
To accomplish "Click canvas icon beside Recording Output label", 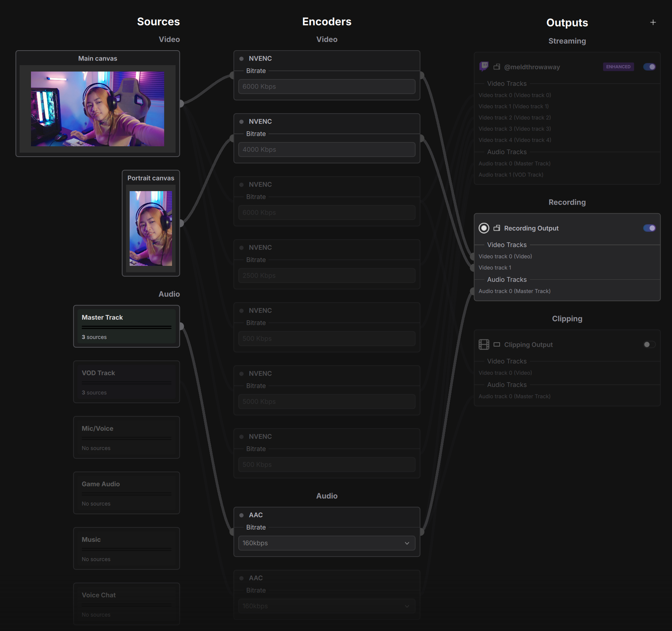I will 497,228.
